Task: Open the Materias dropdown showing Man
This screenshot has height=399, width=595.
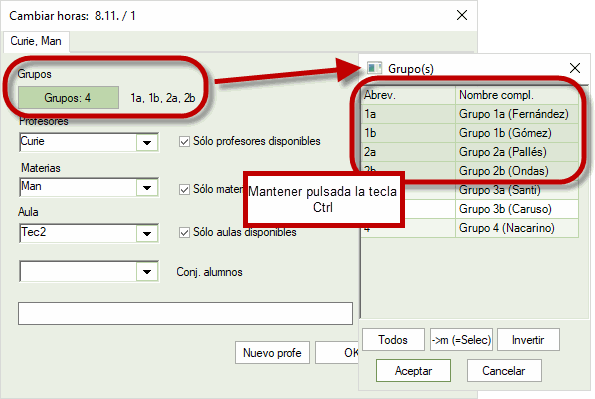Action: (x=147, y=188)
